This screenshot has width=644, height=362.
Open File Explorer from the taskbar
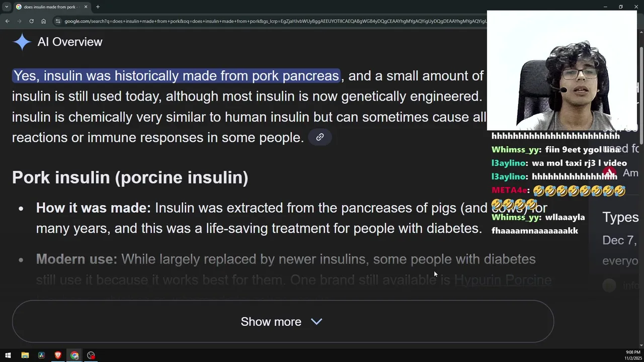point(25,355)
